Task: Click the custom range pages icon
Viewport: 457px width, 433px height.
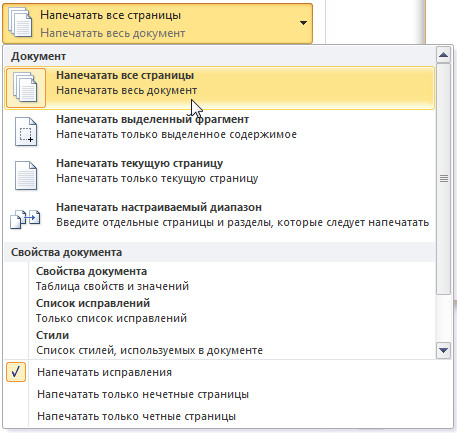Action: (25, 219)
